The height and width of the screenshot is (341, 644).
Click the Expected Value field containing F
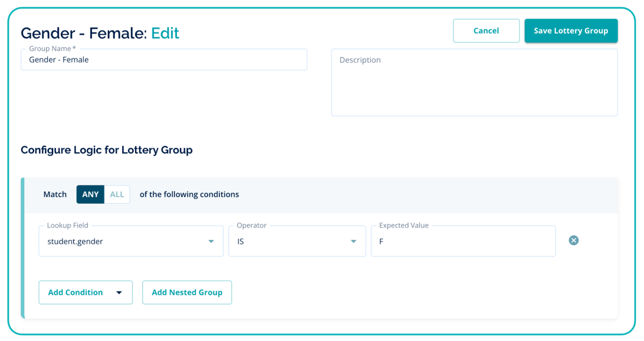pyautogui.click(x=463, y=242)
